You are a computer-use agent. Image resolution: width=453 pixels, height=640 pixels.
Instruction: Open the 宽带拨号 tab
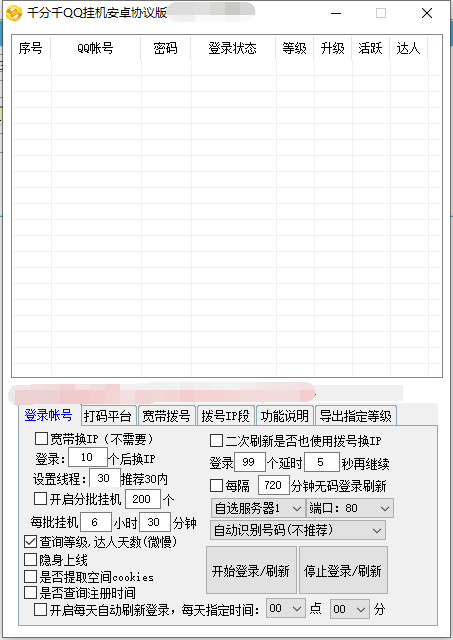pos(167,416)
